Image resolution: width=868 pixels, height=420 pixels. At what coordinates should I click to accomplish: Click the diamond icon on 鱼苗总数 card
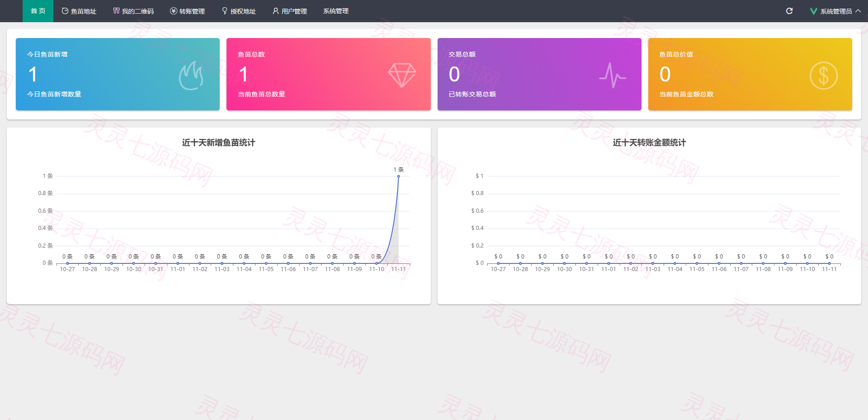coord(402,75)
